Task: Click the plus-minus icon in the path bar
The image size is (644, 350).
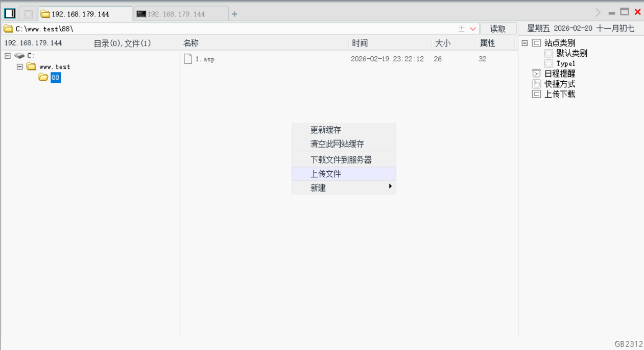Action: [461, 29]
